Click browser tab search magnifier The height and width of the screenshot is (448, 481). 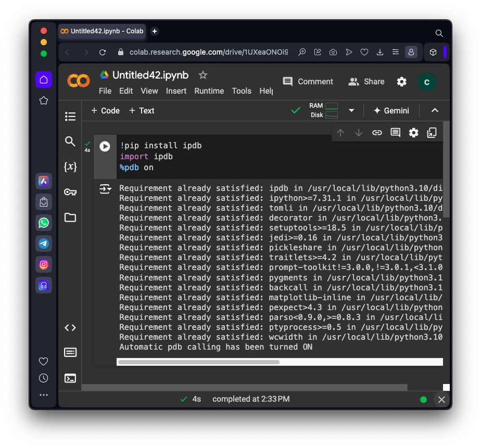(x=439, y=33)
